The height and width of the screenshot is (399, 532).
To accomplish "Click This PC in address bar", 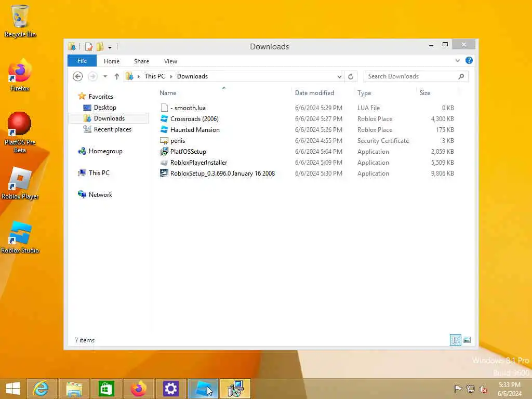I will tap(155, 76).
